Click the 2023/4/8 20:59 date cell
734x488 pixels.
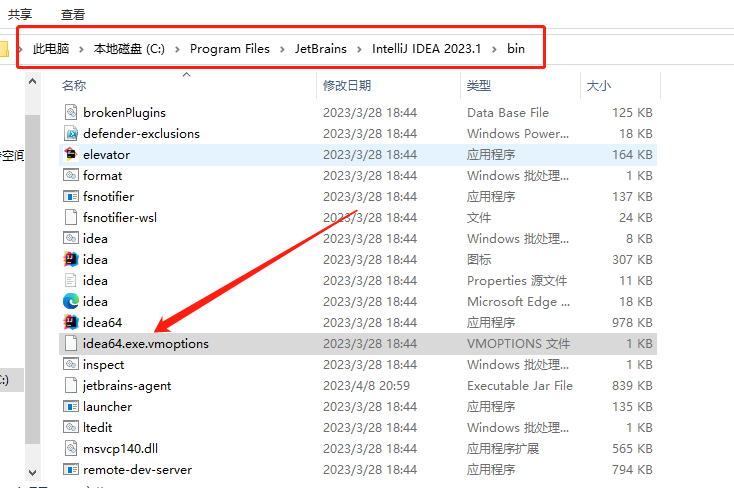(x=367, y=385)
